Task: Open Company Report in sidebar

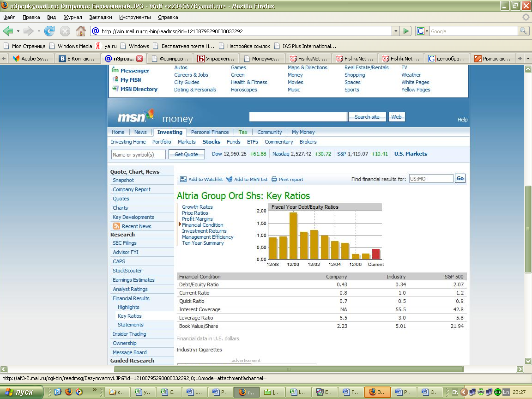Action: pos(131,189)
